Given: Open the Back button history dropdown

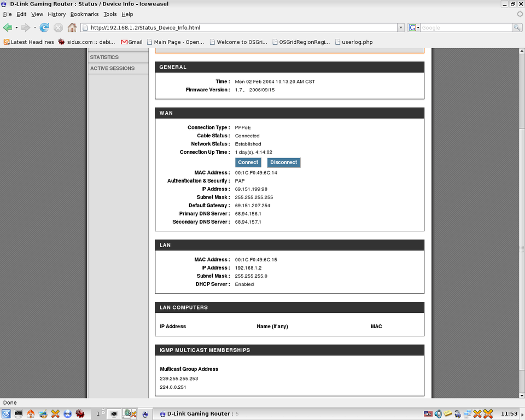Looking at the screenshot, I should click(x=16, y=28).
